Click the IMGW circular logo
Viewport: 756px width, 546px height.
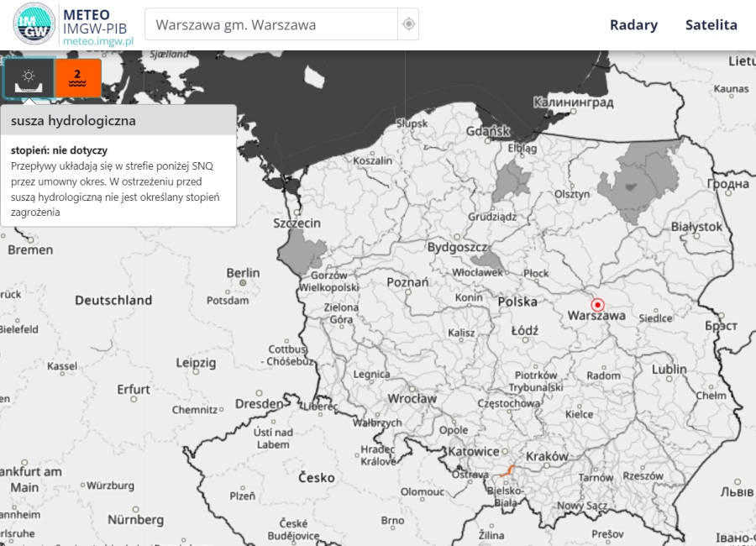coord(34,24)
